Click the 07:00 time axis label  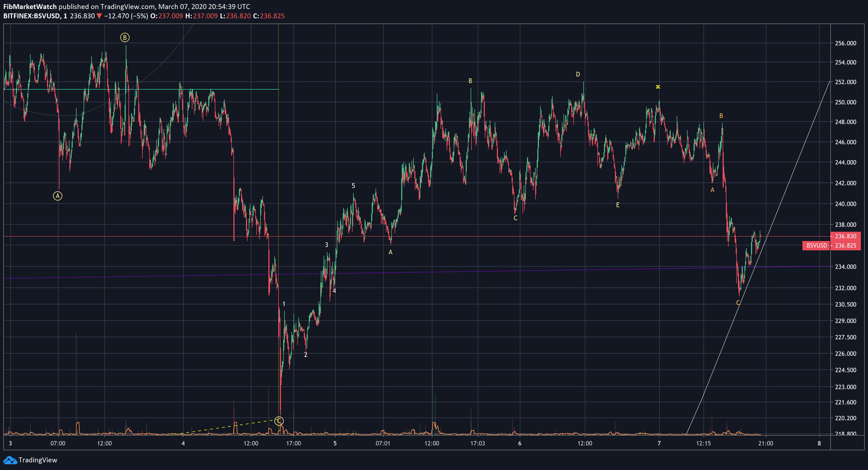[x=58, y=443]
